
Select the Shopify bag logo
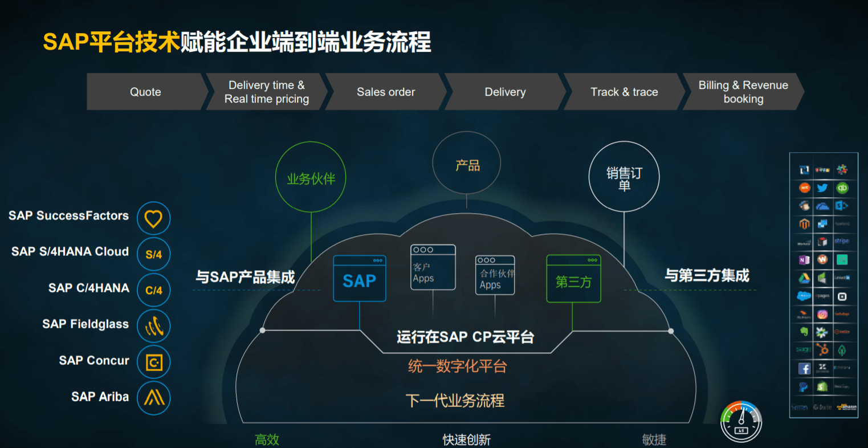click(822, 386)
